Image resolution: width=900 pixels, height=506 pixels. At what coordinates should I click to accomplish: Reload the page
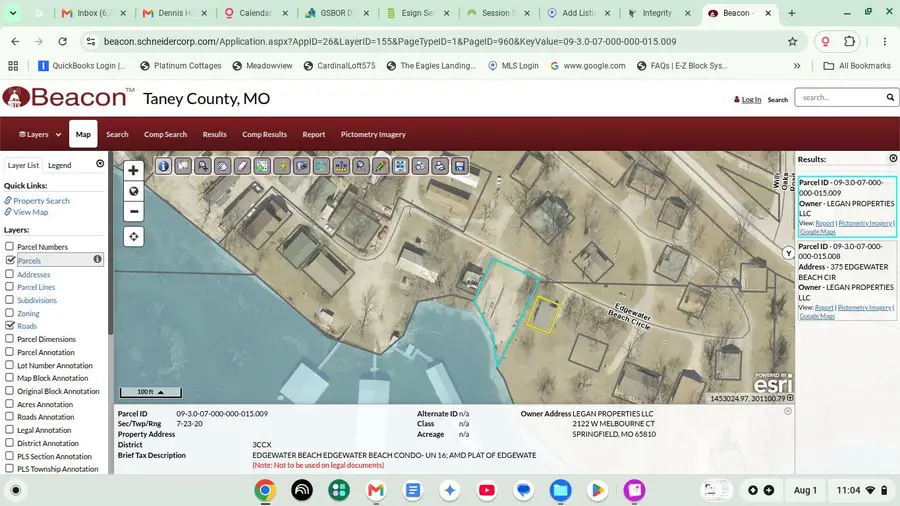tap(63, 41)
